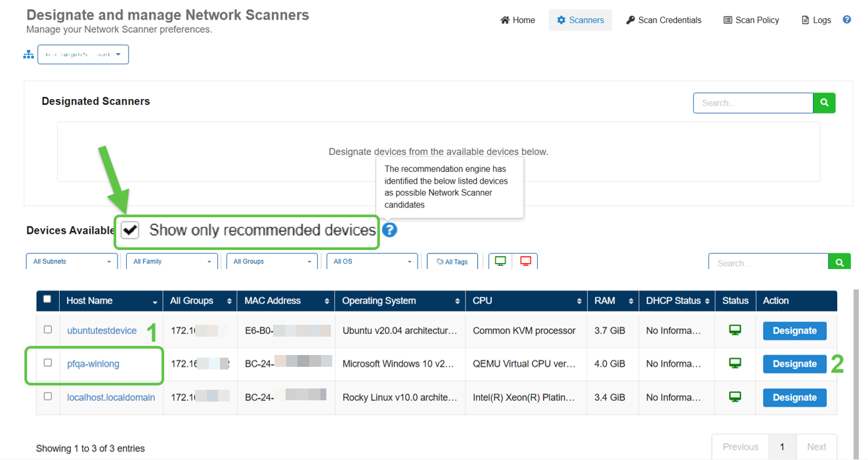Screen dimensions: 868x460
Task: Toggle Show only recommended devices checkbox
Action: 130,230
